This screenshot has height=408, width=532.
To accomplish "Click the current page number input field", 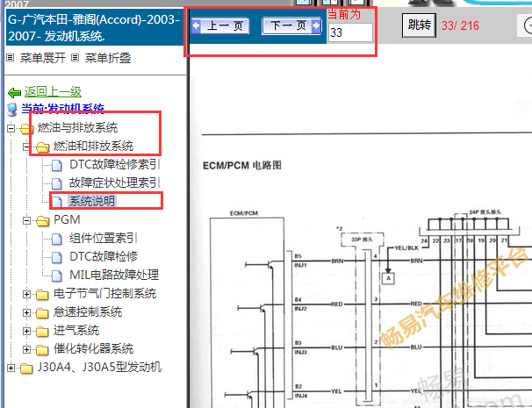I will (x=350, y=32).
